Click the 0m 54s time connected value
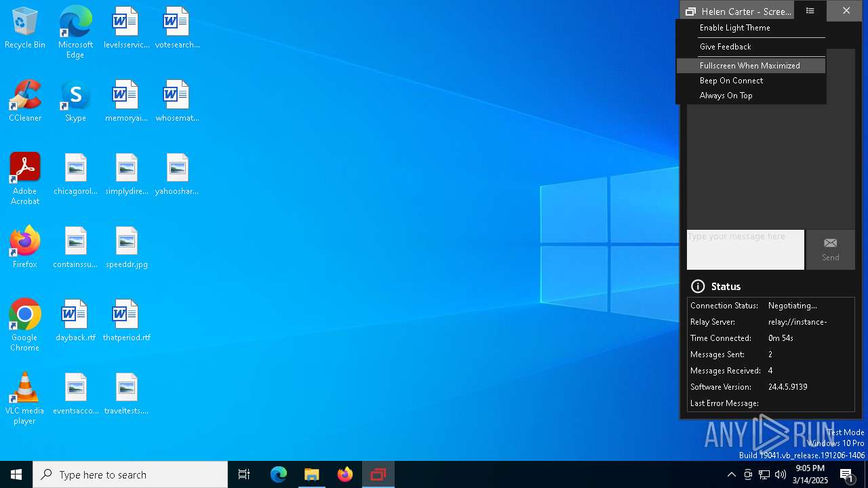Image resolution: width=868 pixels, height=488 pixels. click(x=781, y=338)
